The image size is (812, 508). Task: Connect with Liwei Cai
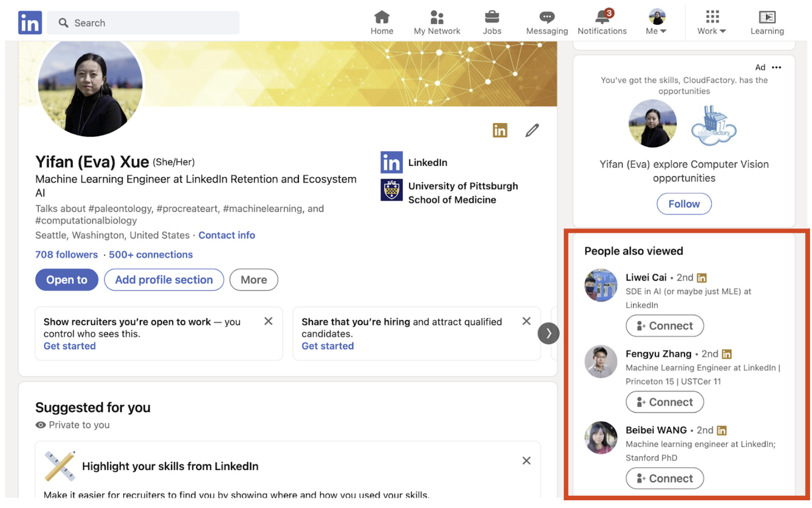coord(665,326)
